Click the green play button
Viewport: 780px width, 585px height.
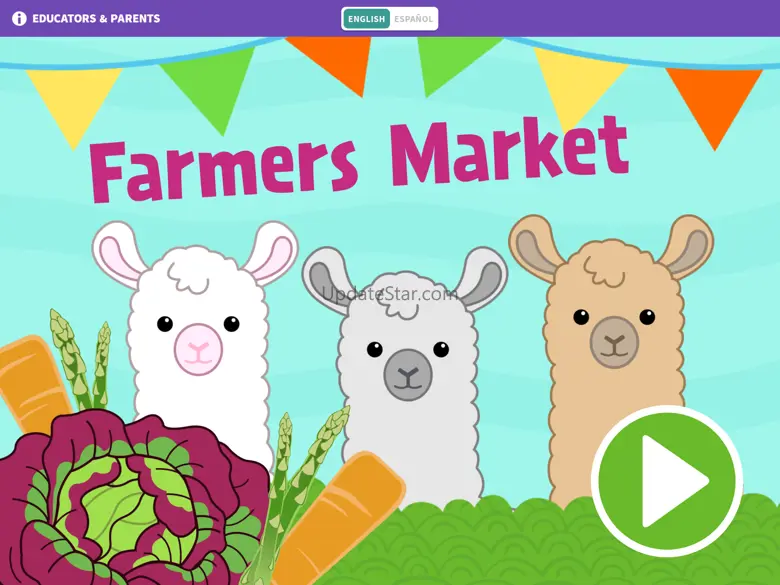pyautogui.click(x=667, y=481)
